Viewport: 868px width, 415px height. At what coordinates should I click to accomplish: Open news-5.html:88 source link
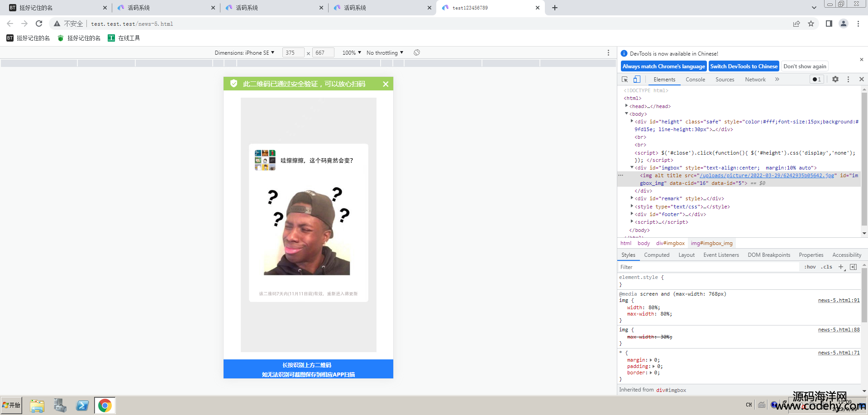tap(839, 330)
